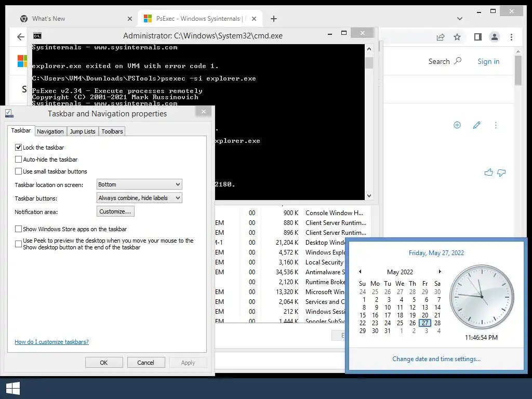Select May 27 in the calendar
Viewport: 532px width, 399px height.
[425, 323]
